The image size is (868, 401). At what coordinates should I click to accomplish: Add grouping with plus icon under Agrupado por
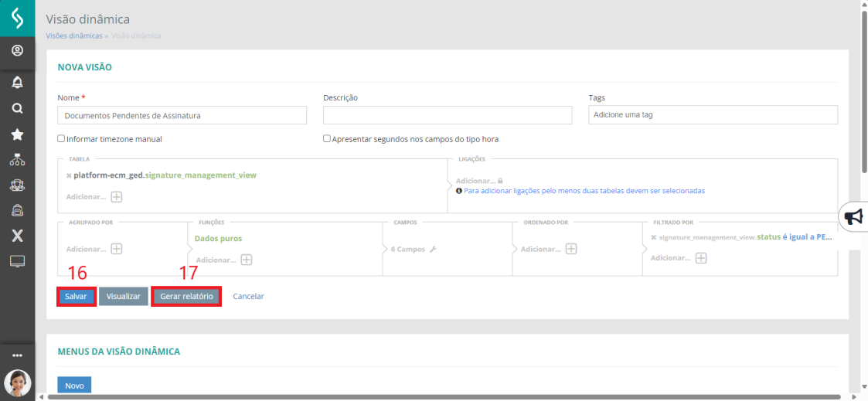click(116, 249)
